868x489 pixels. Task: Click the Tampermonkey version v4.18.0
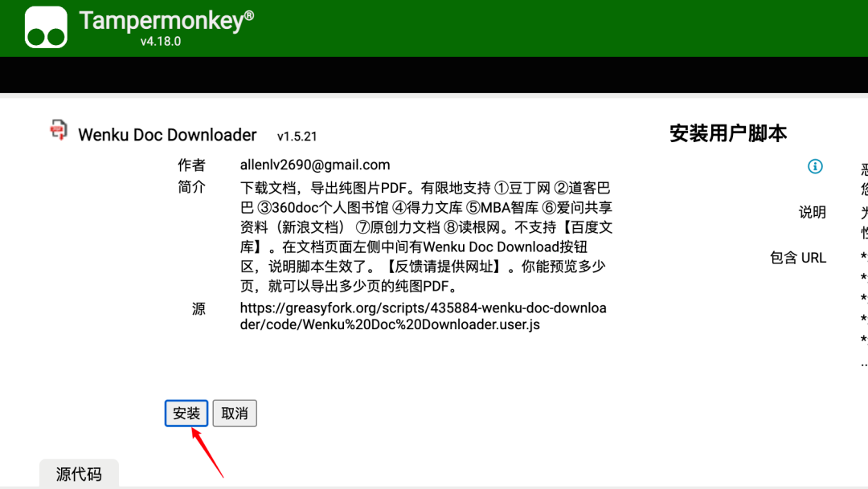tap(161, 42)
